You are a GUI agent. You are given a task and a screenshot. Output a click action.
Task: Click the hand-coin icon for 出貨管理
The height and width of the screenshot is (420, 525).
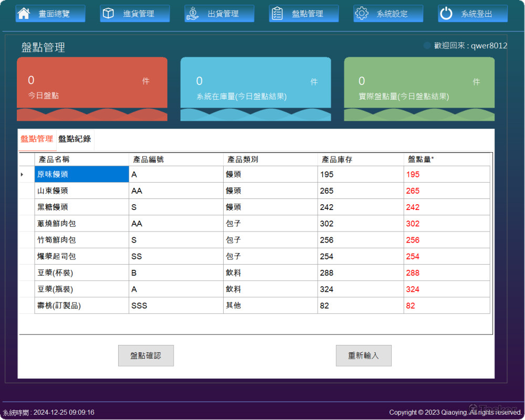193,14
